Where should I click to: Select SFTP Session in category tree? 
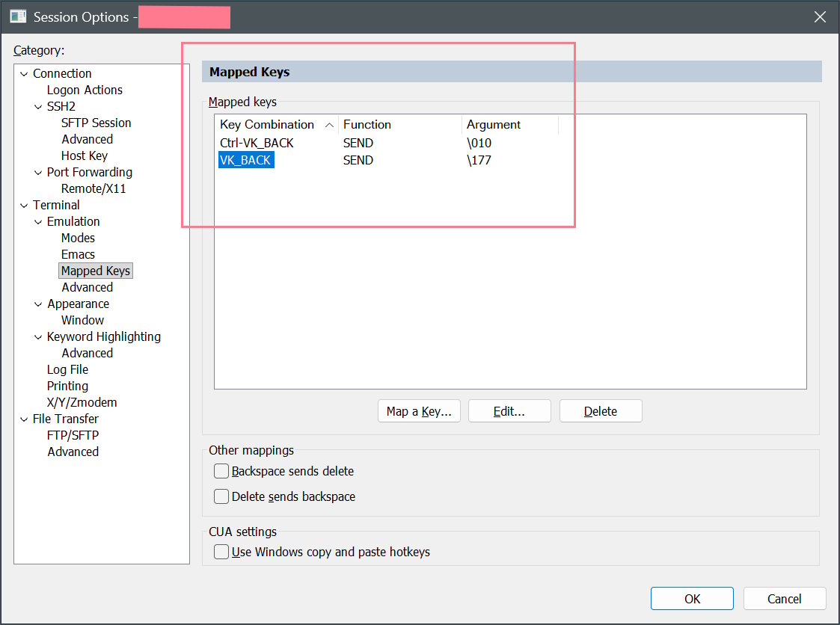tap(96, 123)
